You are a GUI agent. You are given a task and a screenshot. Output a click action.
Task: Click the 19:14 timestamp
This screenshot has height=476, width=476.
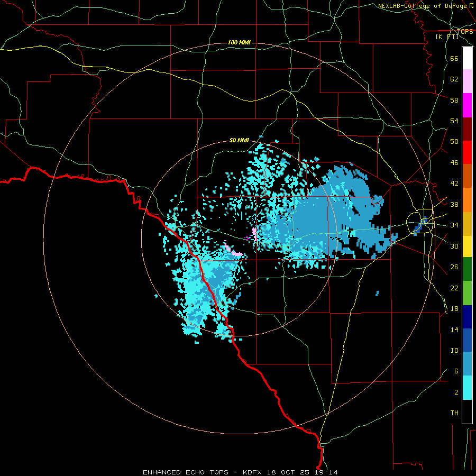[325, 472]
